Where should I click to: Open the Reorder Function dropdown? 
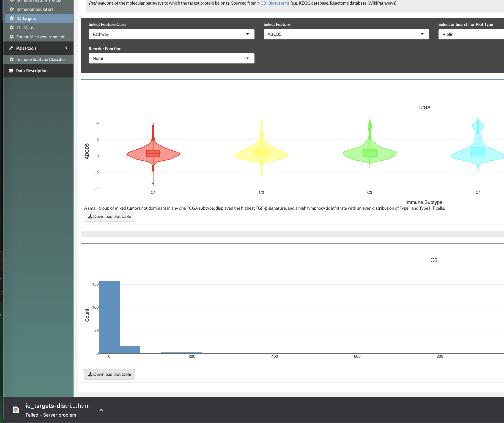coord(171,58)
